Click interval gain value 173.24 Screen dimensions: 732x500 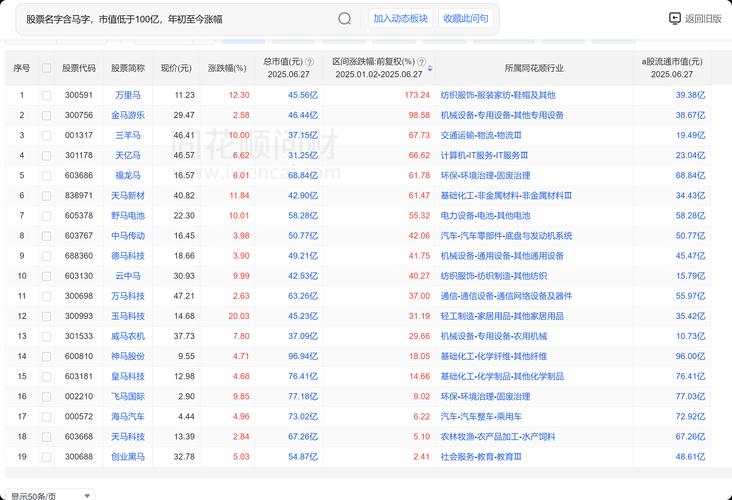417,95
